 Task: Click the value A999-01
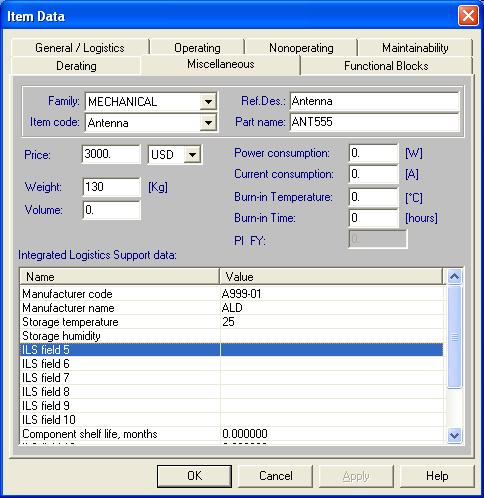click(242, 294)
